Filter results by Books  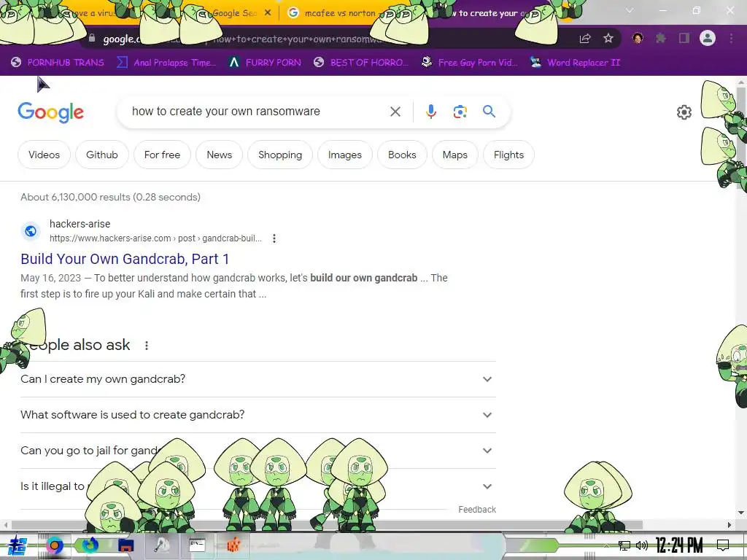click(x=402, y=155)
